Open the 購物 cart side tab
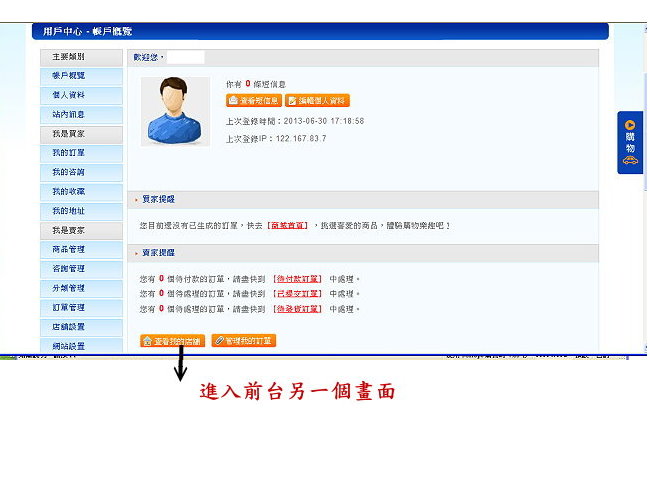Image resolution: width=650 pixels, height=500 pixels. coord(630,142)
